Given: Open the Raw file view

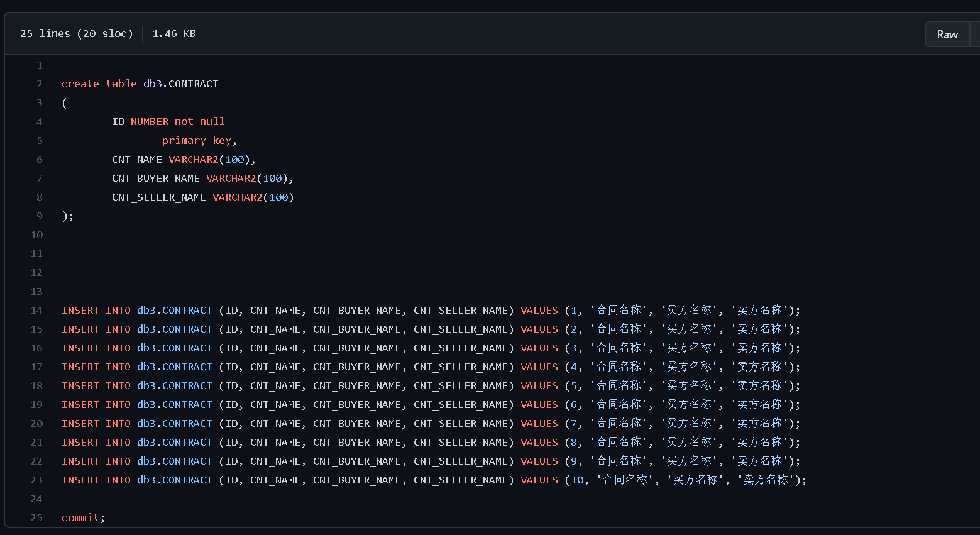Looking at the screenshot, I should 947,35.
